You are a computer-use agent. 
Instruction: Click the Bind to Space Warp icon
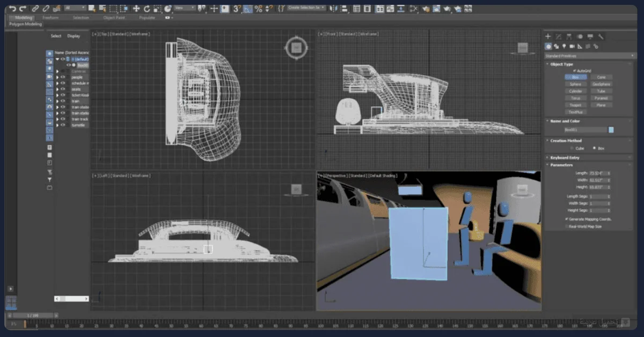click(57, 9)
